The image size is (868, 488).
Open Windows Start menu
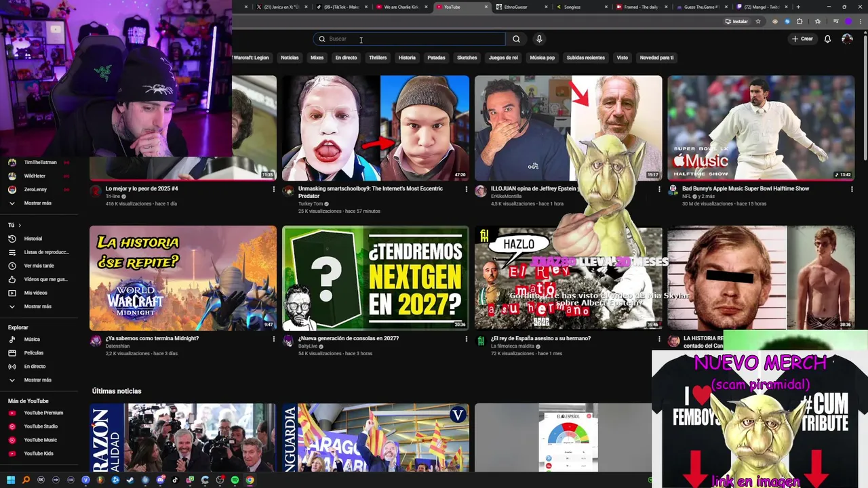11,480
